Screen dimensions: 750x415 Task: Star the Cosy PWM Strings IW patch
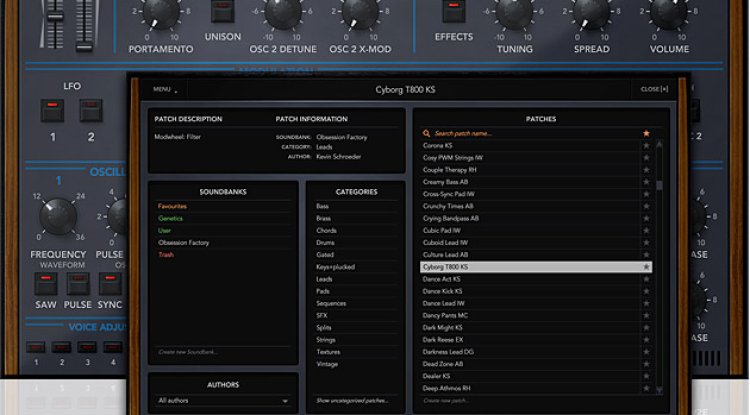click(646, 158)
